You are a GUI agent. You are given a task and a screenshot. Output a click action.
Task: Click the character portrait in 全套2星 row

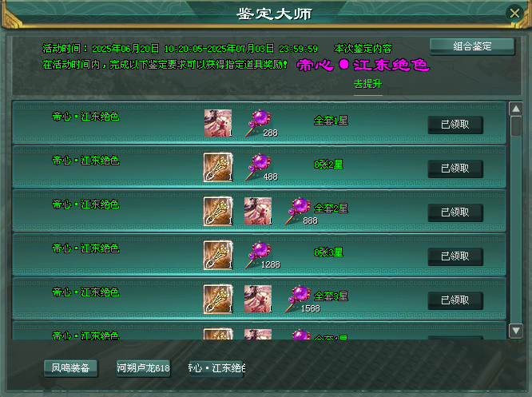coord(258,211)
